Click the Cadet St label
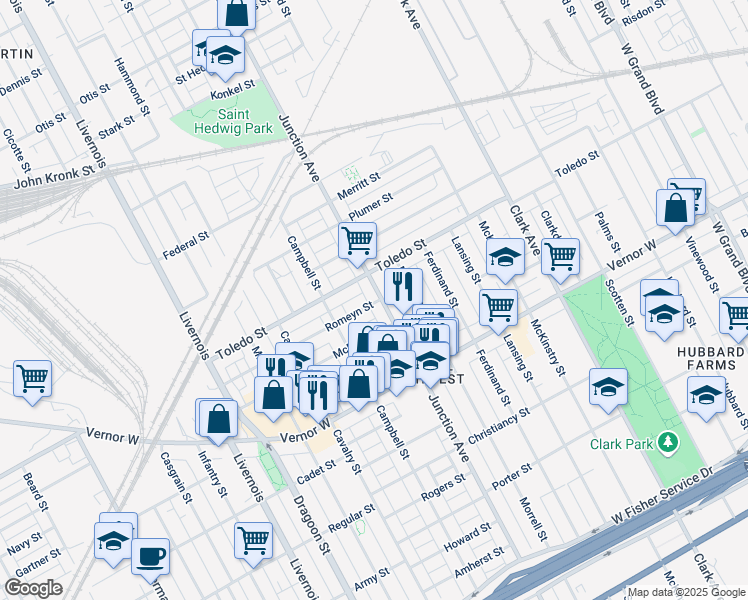 pos(316,472)
